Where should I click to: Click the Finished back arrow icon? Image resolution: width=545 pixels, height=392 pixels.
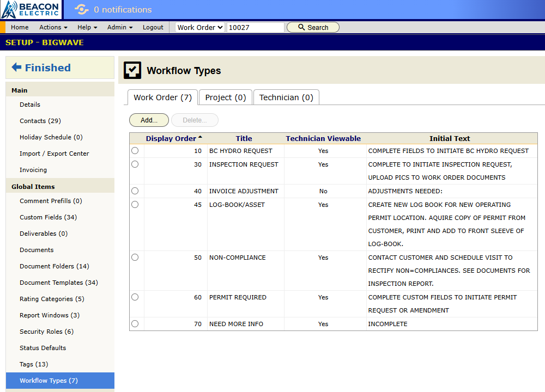click(17, 67)
